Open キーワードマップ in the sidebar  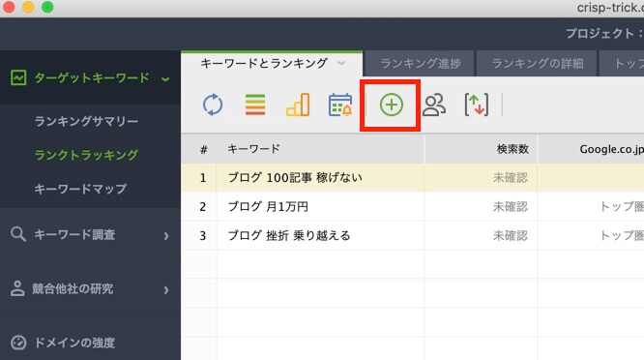click(80, 189)
